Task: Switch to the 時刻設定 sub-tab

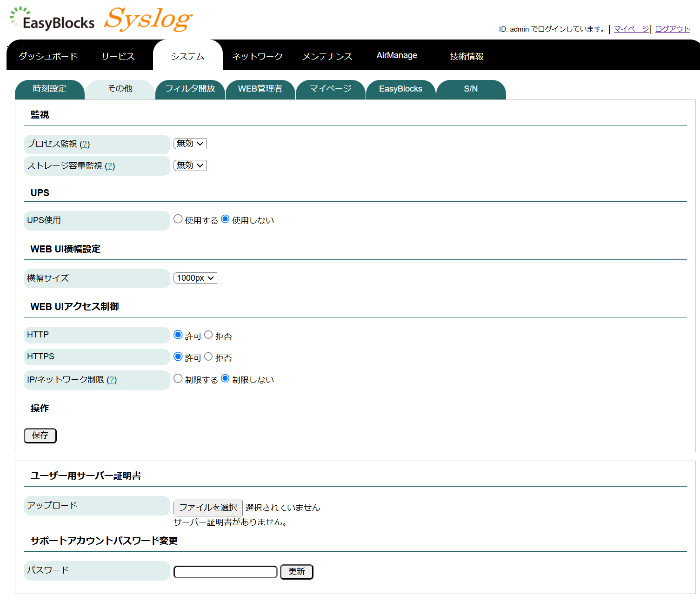Action: [x=50, y=89]
